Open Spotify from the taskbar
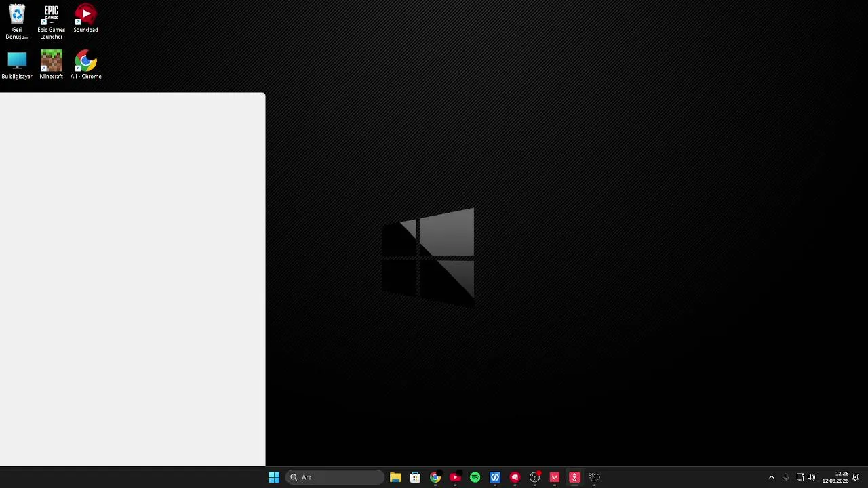 [x=475, y=477]
